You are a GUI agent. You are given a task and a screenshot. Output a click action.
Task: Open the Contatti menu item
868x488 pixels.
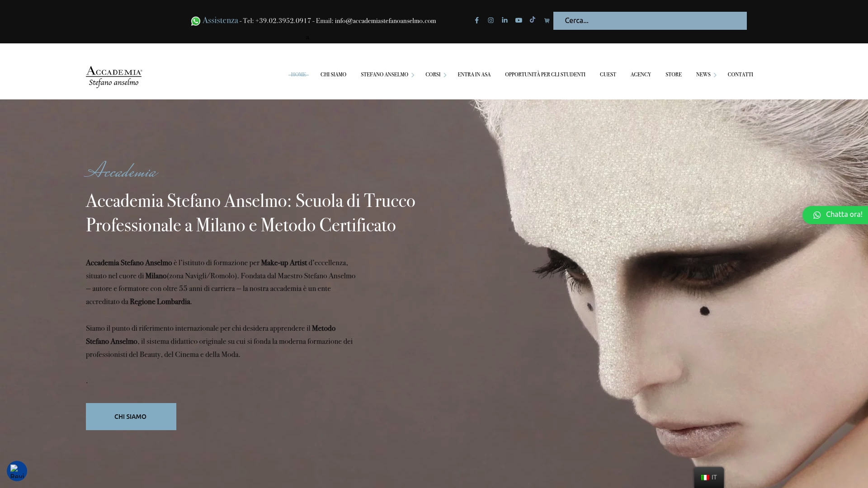740,75
